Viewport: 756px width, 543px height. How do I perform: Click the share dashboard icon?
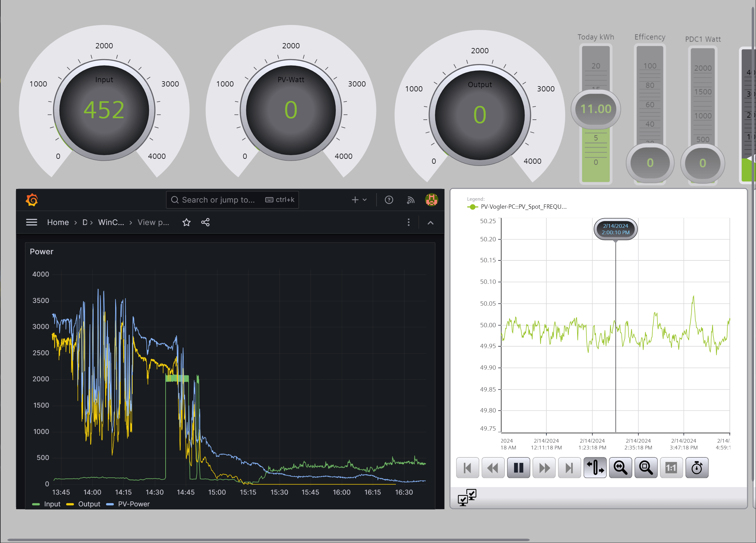(205, 222)
